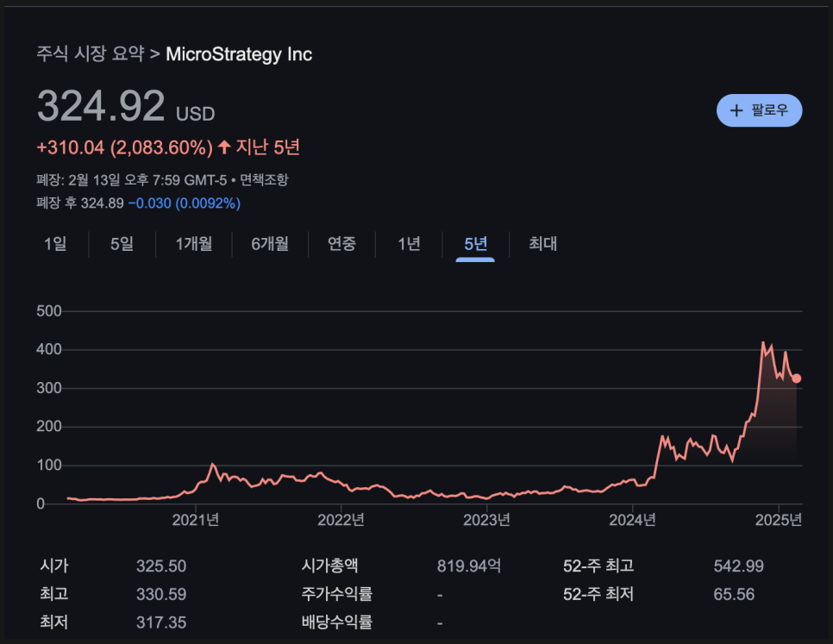833x644 pixels.
Task: Click the 100 y-axis label
Action: coord(49,465)
